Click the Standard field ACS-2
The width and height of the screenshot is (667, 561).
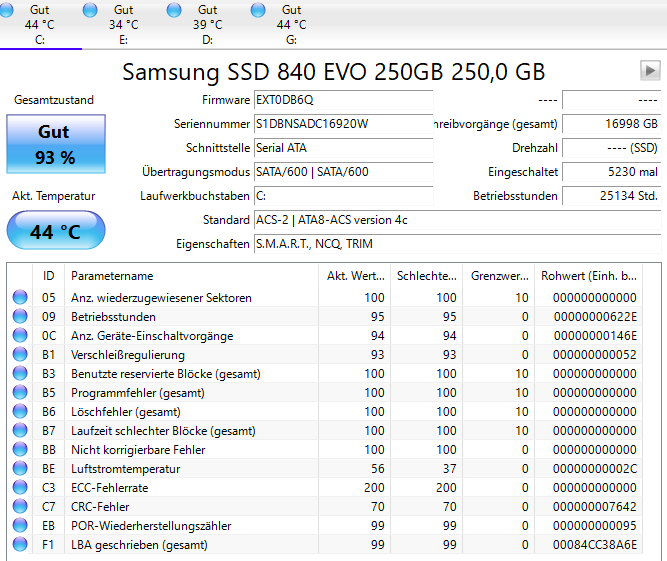(457, 220)
